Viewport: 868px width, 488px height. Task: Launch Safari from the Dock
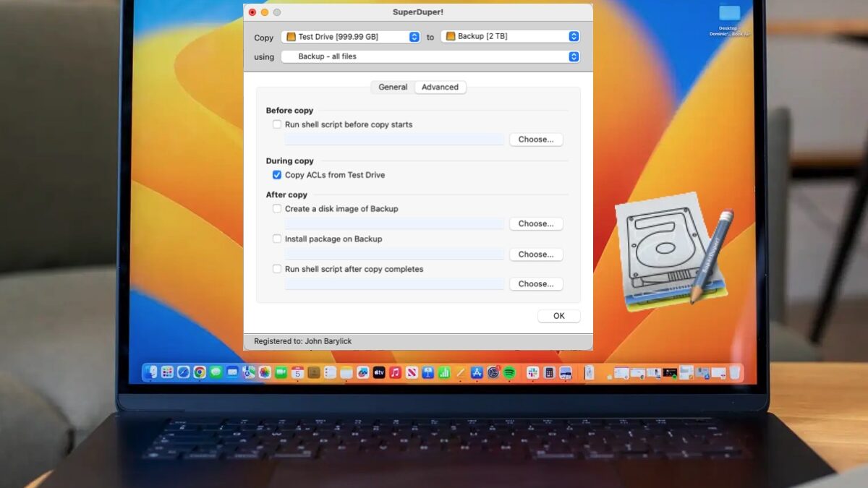coord(184,372)
